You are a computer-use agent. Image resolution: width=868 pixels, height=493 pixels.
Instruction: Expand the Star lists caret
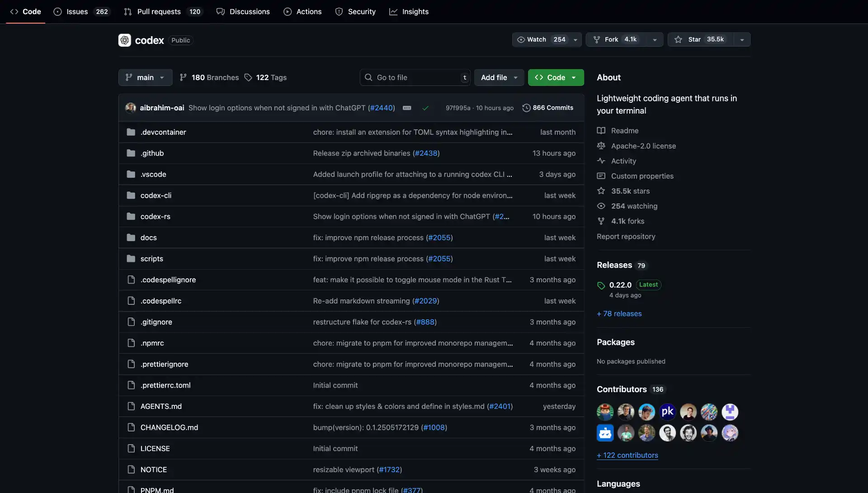(x=742, y=39)
